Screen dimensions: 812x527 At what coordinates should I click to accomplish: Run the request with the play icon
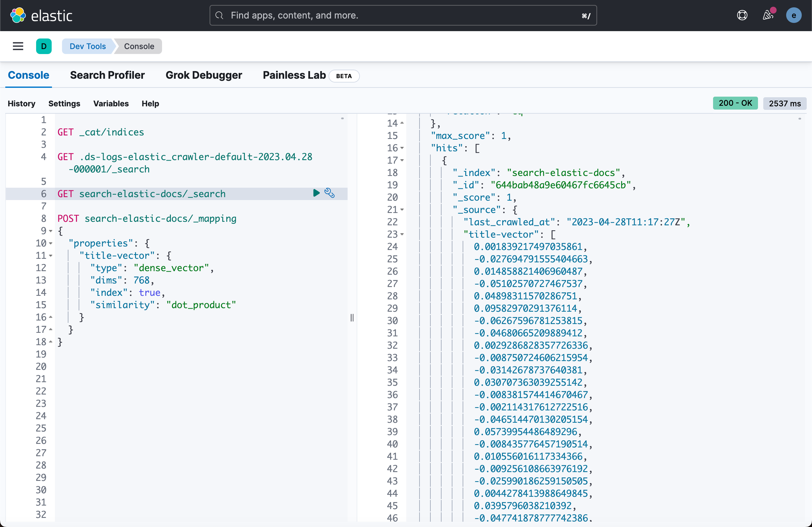tap(316, 193)
